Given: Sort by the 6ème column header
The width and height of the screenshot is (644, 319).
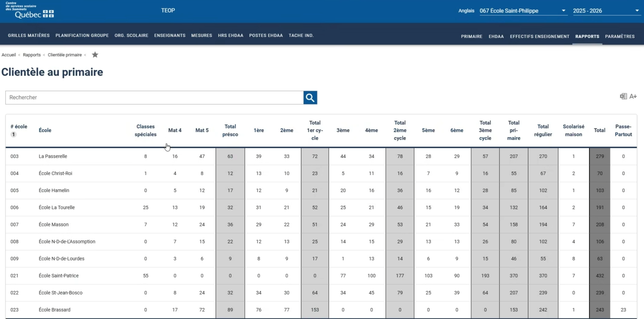Looking at the screenshot, I should point(457,130).
